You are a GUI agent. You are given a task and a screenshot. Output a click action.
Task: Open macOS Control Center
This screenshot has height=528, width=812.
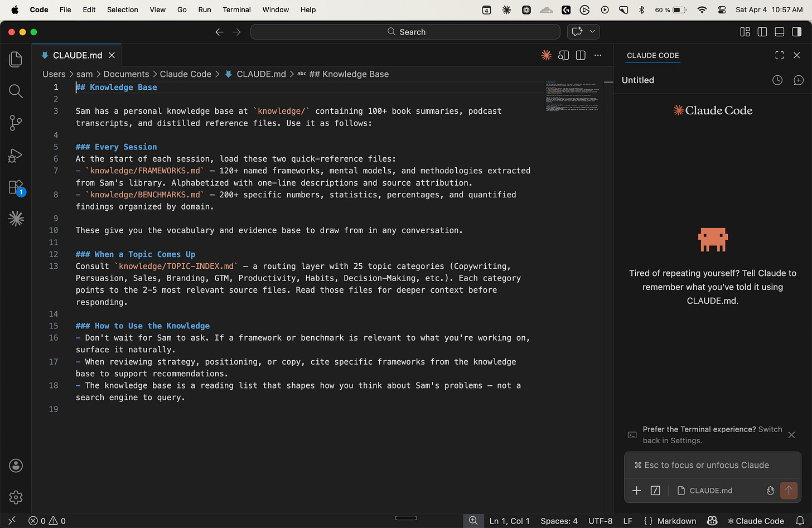pos(722,9)
